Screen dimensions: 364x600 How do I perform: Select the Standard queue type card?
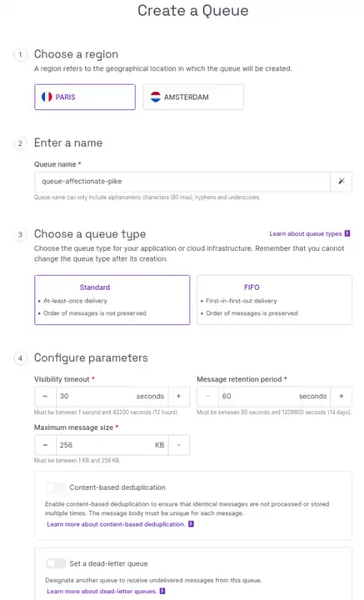112,300
